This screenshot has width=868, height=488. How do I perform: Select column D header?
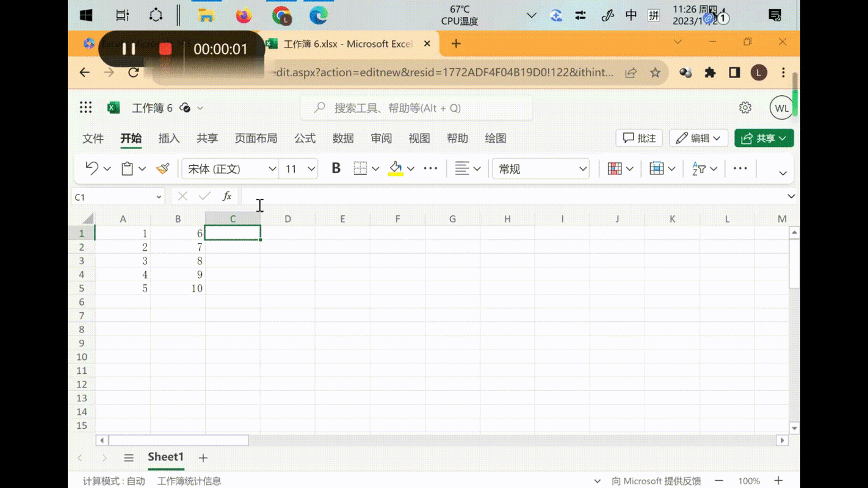288,219
